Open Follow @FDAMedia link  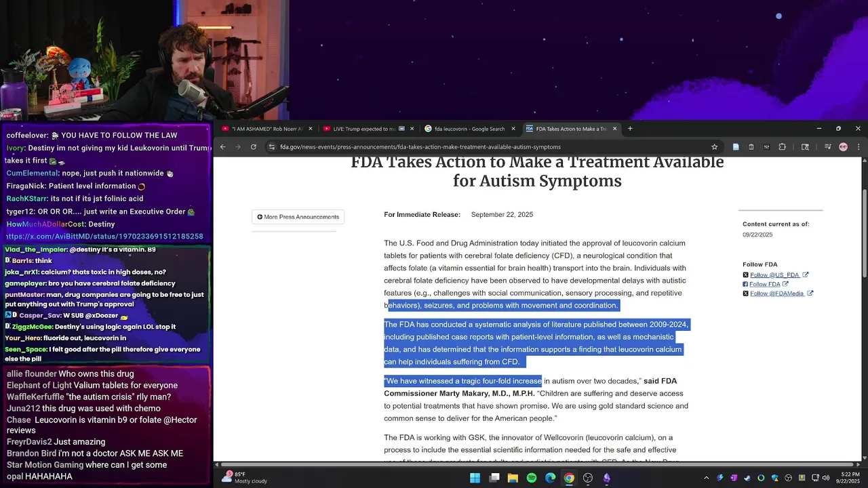tap(777, 293)
